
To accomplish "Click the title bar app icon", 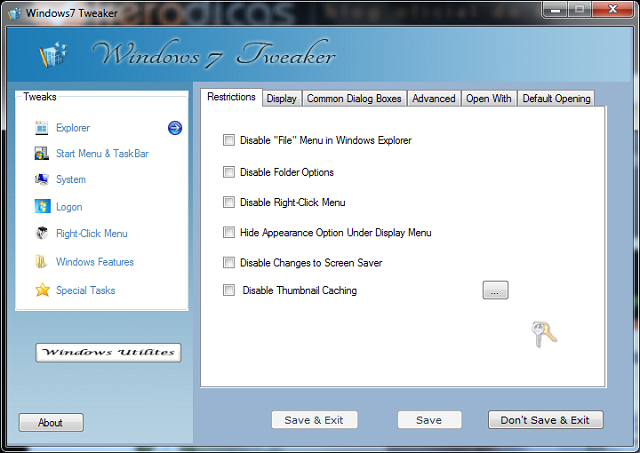I will (x=15, y=13).
